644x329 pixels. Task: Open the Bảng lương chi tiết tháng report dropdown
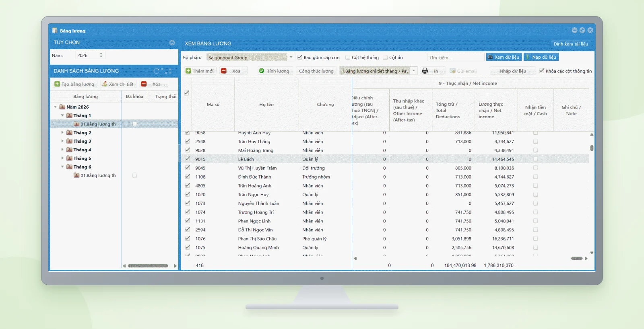413,71
